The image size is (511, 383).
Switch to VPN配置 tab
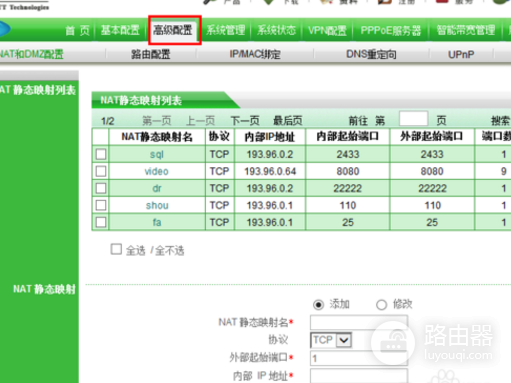pyautogui.click(x=327, y=30)
